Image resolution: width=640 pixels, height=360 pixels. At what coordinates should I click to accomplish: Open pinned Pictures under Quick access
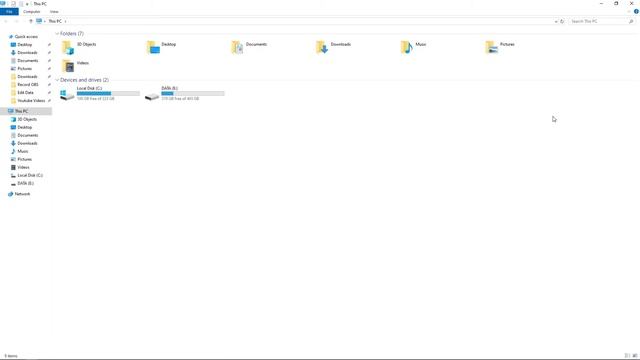click(24, 69)
